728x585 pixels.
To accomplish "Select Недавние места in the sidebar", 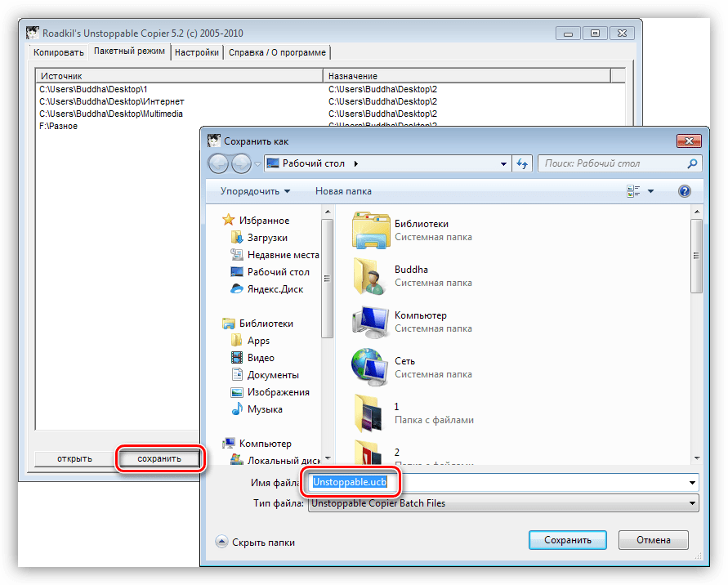I will pyautogui.click(x=275, y=255).
